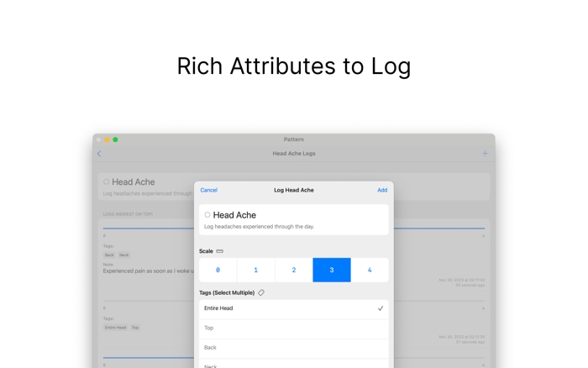Click Add to save the log
The width and height of the screenshot is (588, 368).
[382, 190]
